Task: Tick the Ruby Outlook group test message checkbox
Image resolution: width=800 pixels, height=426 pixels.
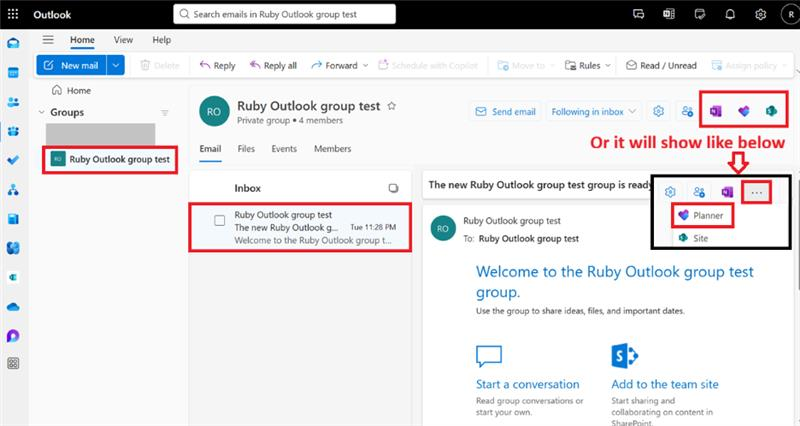Action: (x=219, y=220)
